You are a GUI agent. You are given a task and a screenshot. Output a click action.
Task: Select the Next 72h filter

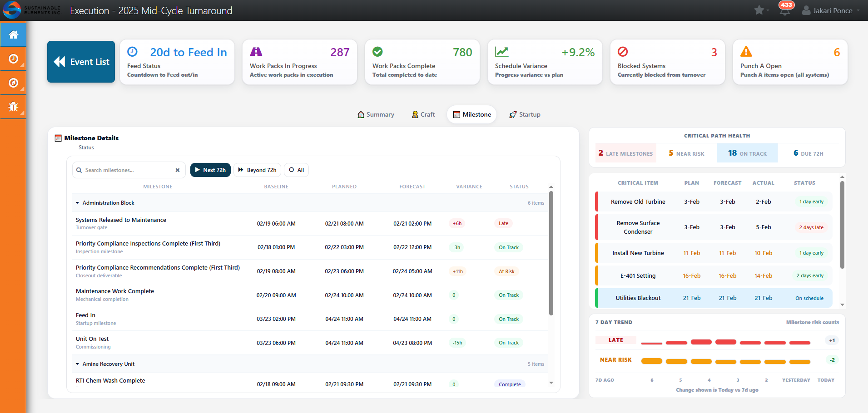[x=210, y=170]
